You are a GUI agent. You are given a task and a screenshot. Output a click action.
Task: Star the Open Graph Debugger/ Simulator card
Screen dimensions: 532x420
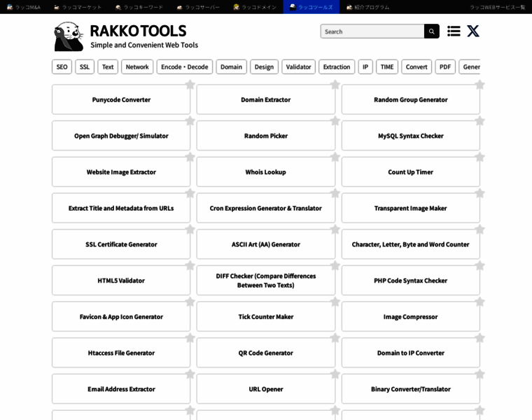[x=190, y=121]
